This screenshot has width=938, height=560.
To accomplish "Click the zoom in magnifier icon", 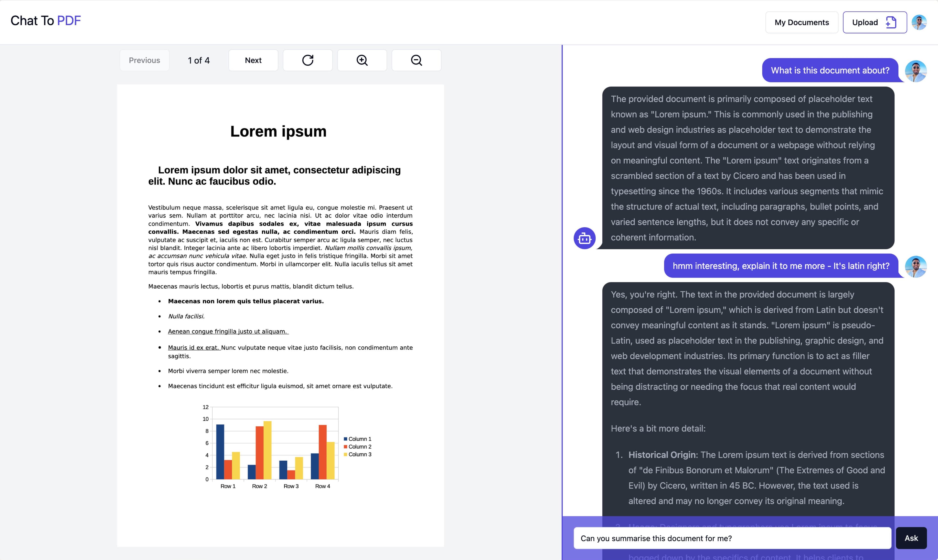I will (362, 60).
